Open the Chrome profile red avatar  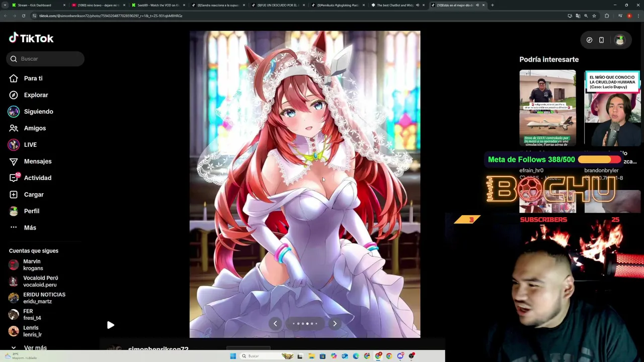pyautogui.click(x=629, y=16)
